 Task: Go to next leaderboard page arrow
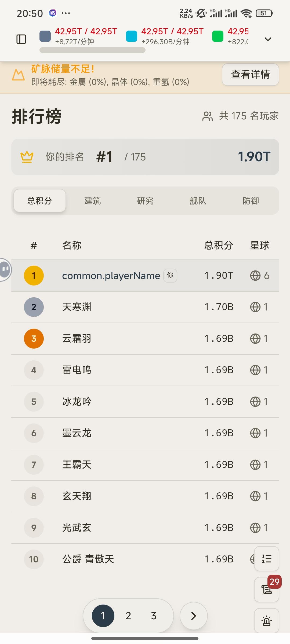tap(193, 616)
